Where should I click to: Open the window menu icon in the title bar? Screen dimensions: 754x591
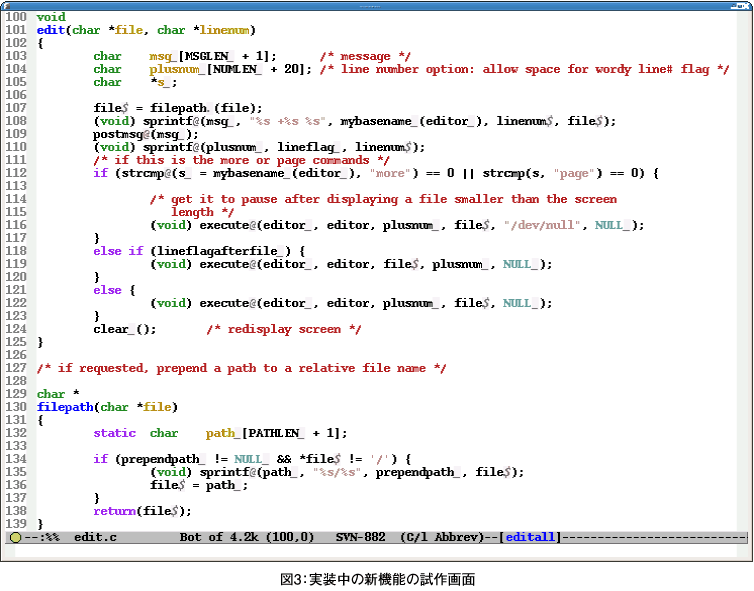pos(7,6)
